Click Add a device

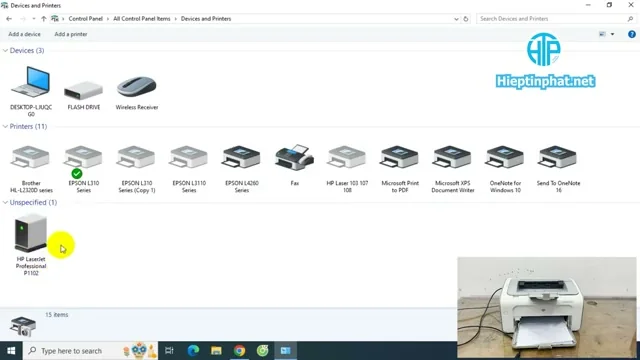click(x=24, y=34)
